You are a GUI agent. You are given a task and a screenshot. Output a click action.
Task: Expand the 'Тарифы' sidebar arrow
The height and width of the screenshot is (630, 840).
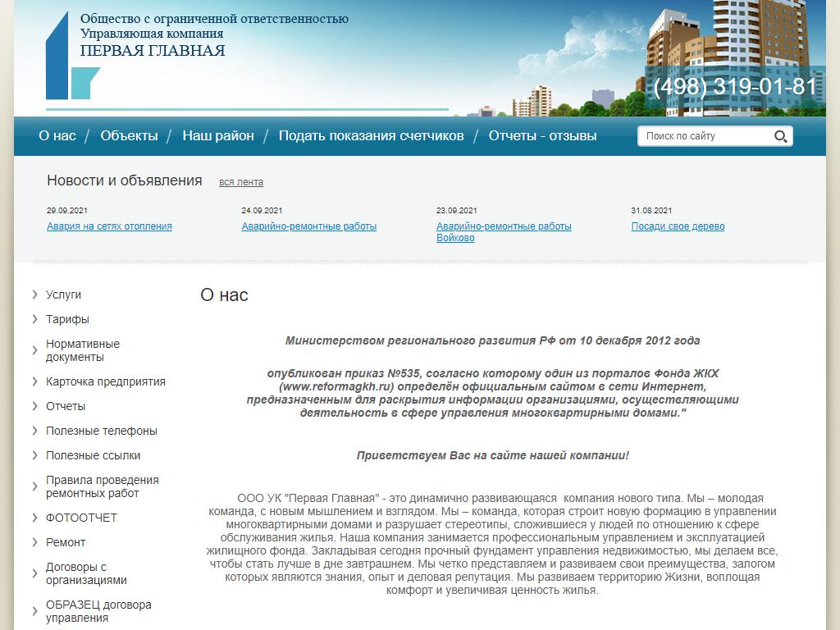35,319
